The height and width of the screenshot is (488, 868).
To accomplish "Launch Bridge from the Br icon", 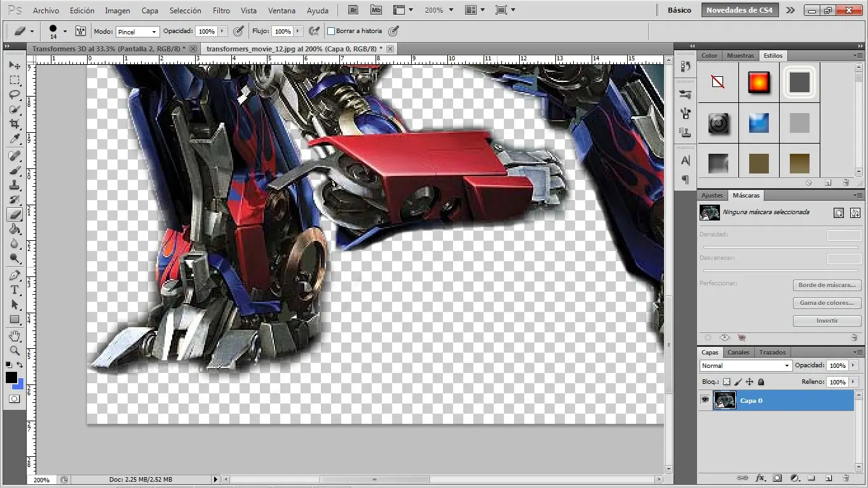I will click(x=354, y=10).
